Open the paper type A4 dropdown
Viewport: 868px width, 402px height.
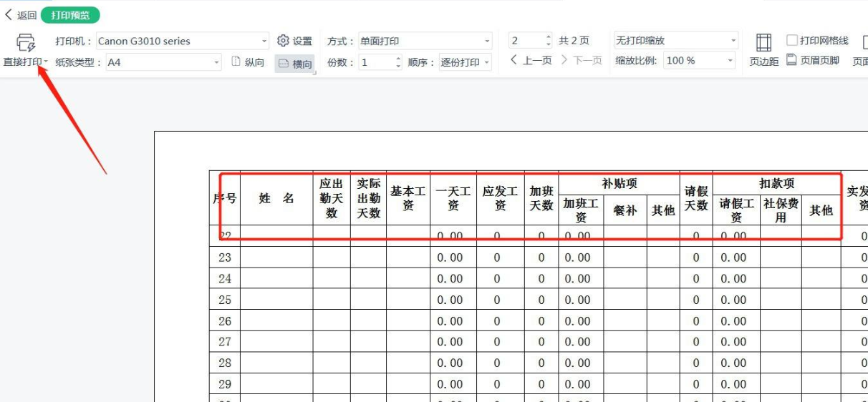217,63
